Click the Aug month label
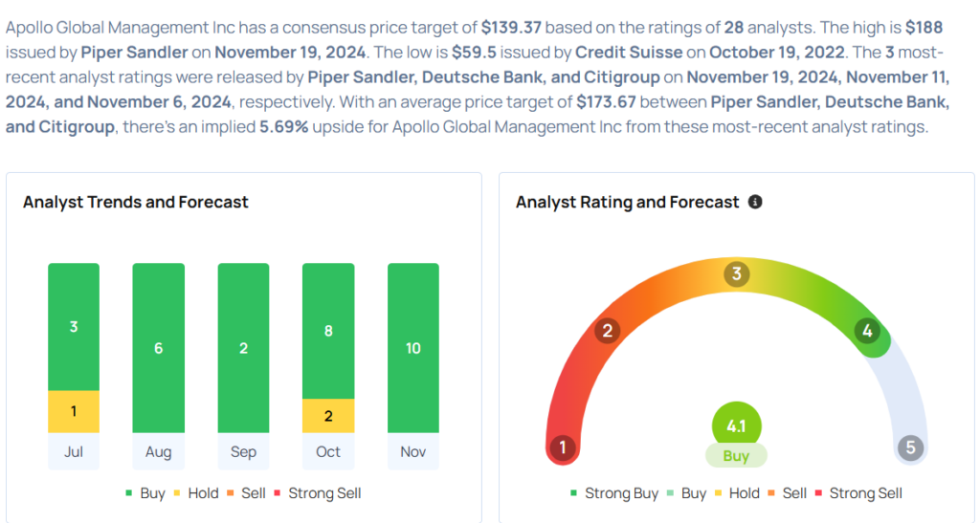Screen dimensions: 980x523 click(x=159, y=451)
